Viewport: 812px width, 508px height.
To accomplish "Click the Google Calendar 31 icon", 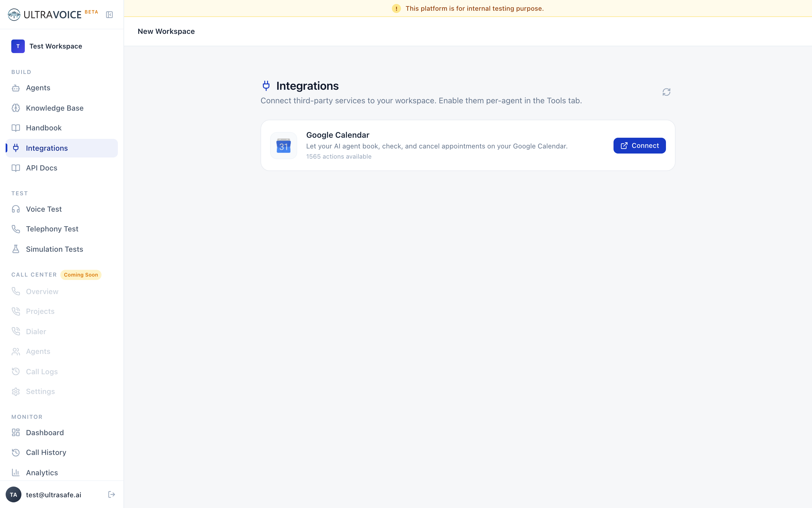I will (284, 145).
